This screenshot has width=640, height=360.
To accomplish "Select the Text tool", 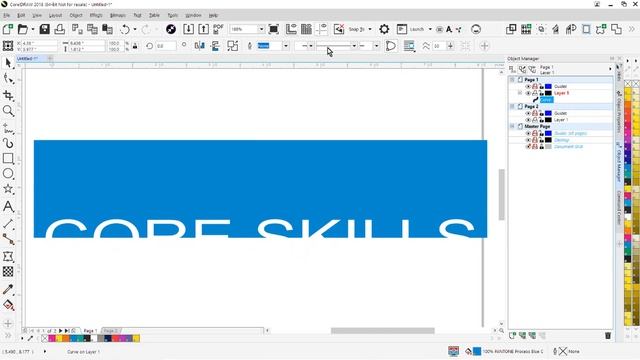I will (8, 207).
